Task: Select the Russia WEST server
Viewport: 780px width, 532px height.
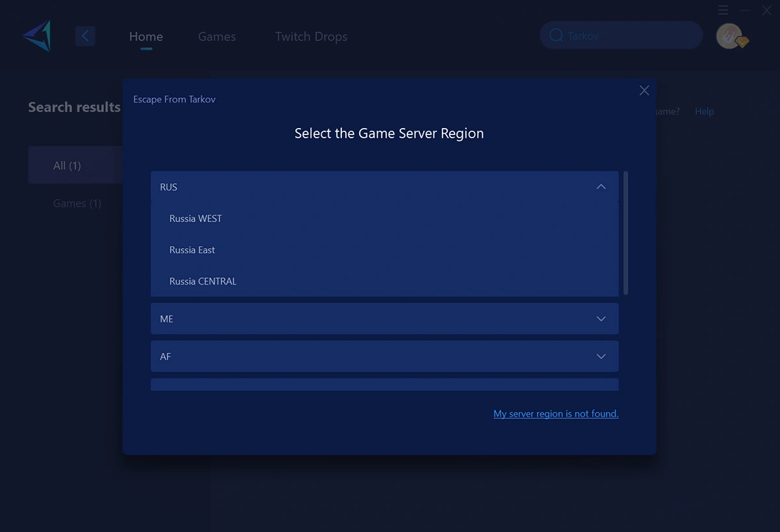Action: point(196,219)
